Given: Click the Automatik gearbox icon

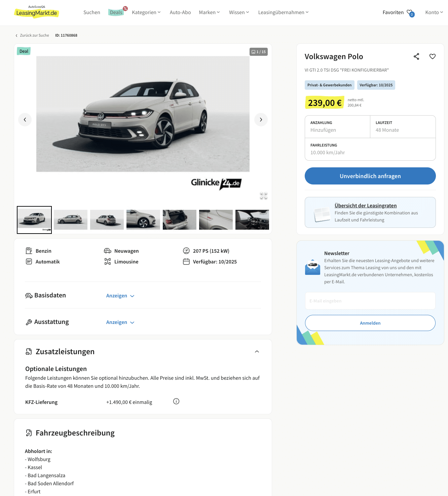Looking at the screenshot, I should coord(29,261).
